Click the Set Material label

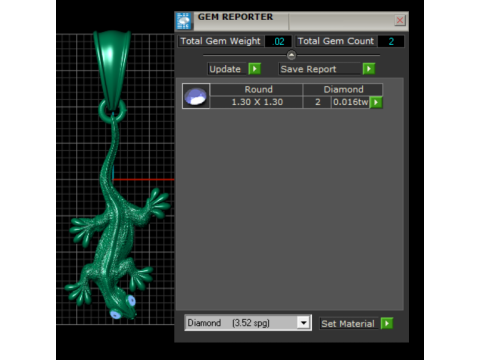(x=348, y=324)
